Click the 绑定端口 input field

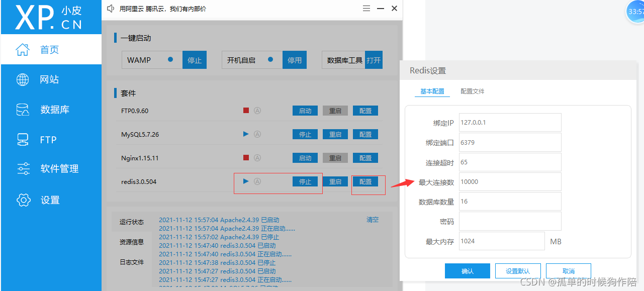coord(510,142)
